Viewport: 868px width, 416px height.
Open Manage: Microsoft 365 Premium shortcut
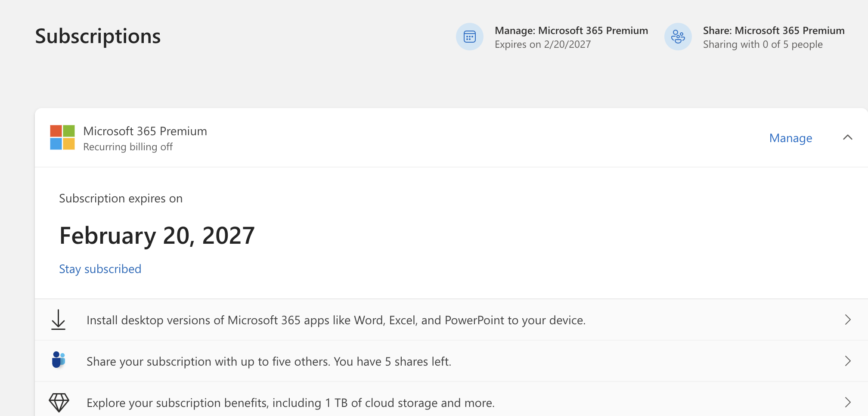(x=571, y=31)
